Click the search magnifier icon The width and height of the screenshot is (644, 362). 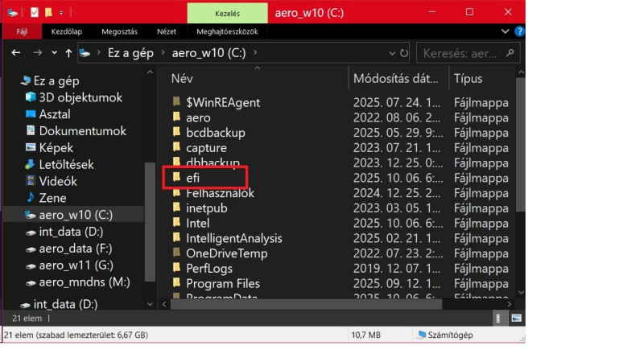coord(510,53)
